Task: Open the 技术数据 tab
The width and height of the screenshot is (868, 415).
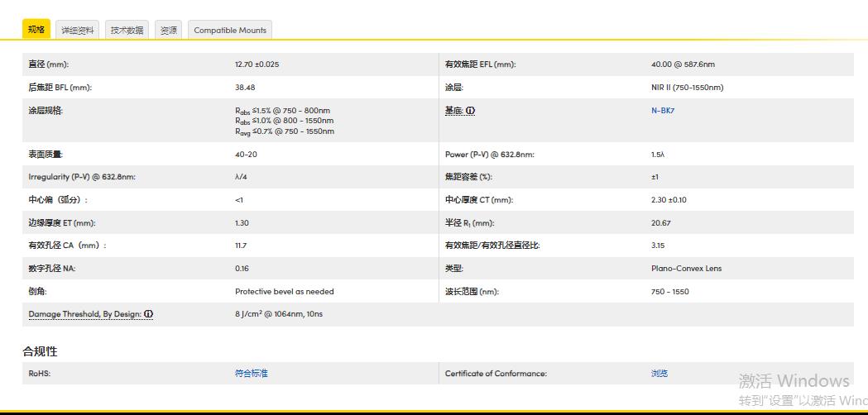Action: click(x=127, y=30)
